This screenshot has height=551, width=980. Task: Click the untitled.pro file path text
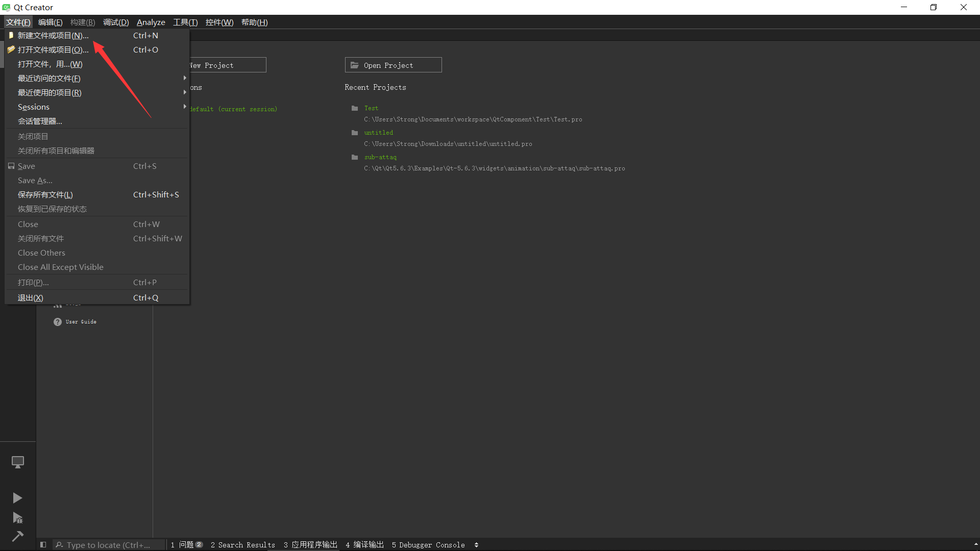(x=448, y=144)
